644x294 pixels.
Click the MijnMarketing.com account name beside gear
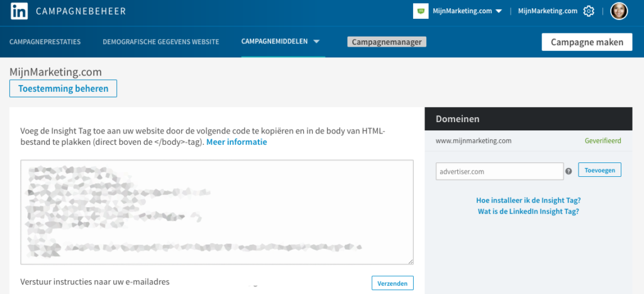click(x=548, y=11)
